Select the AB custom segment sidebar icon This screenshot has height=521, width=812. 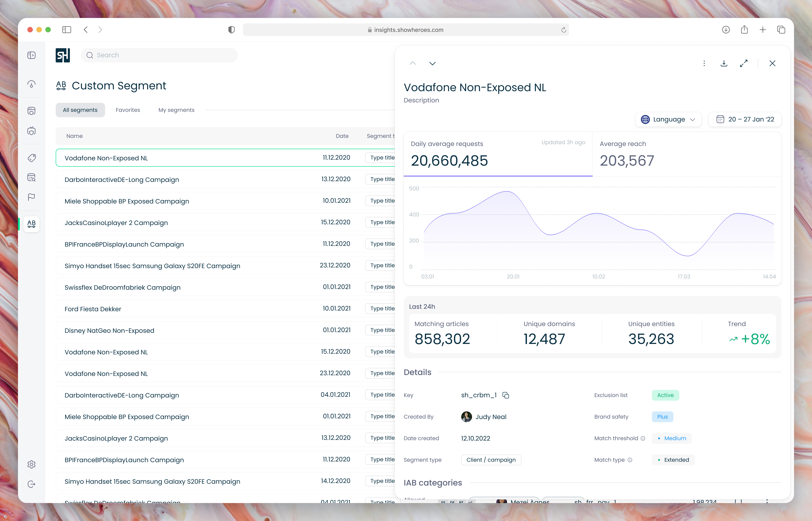click(x=31, y=224)
